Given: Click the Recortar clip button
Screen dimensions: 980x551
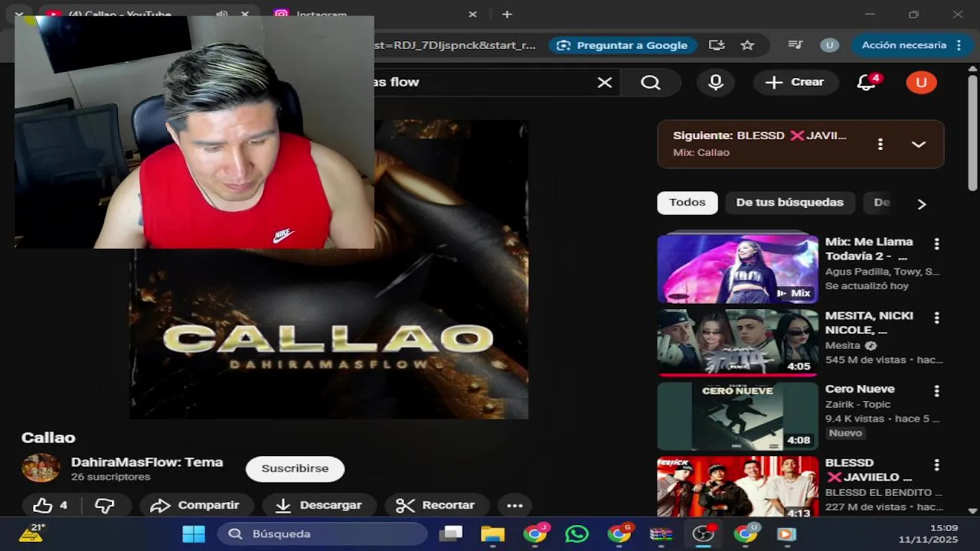Looking at the screenshot, I should coord(436,505).
